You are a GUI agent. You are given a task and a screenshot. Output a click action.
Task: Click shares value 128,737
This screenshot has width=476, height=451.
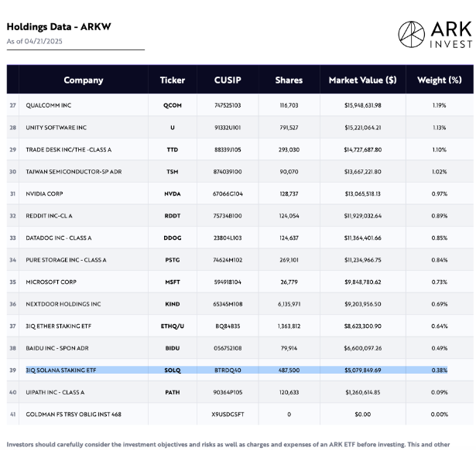pos(289,193)
